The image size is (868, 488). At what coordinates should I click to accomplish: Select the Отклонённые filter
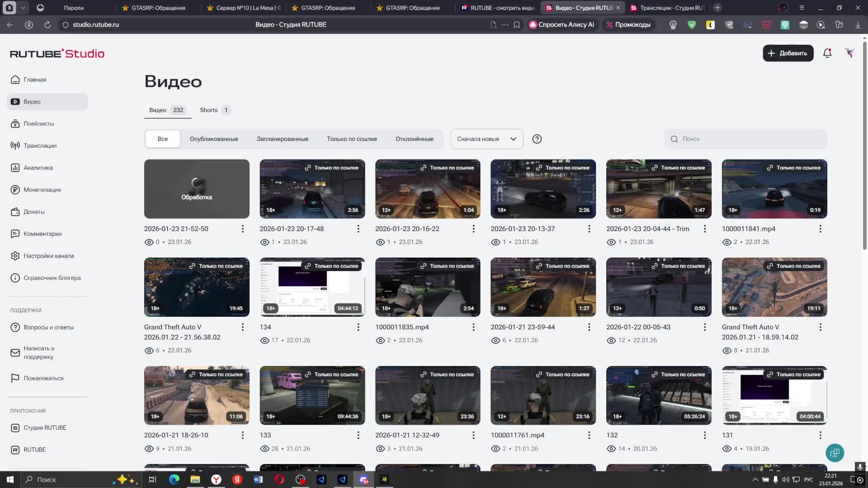click(414, 139)
